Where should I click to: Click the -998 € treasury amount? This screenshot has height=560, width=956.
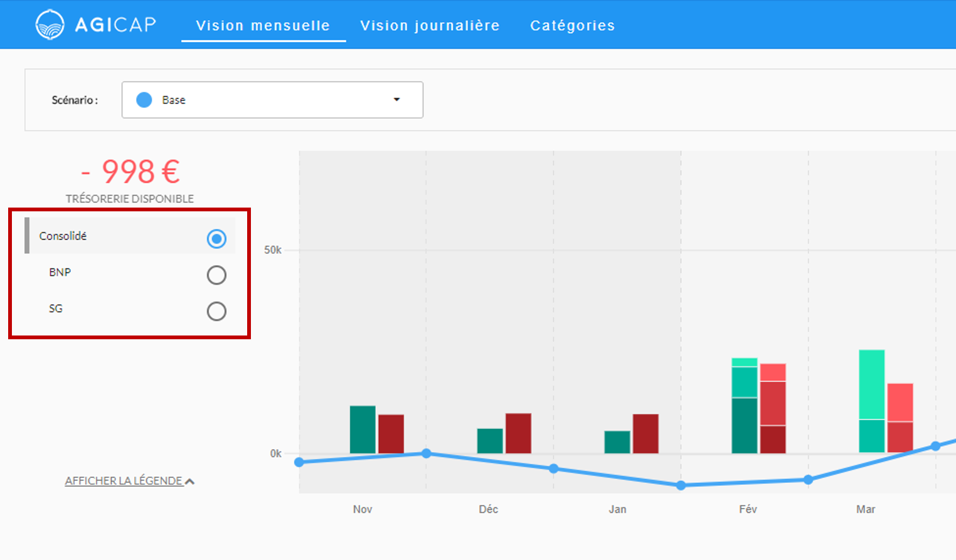(x=130, y=172)
